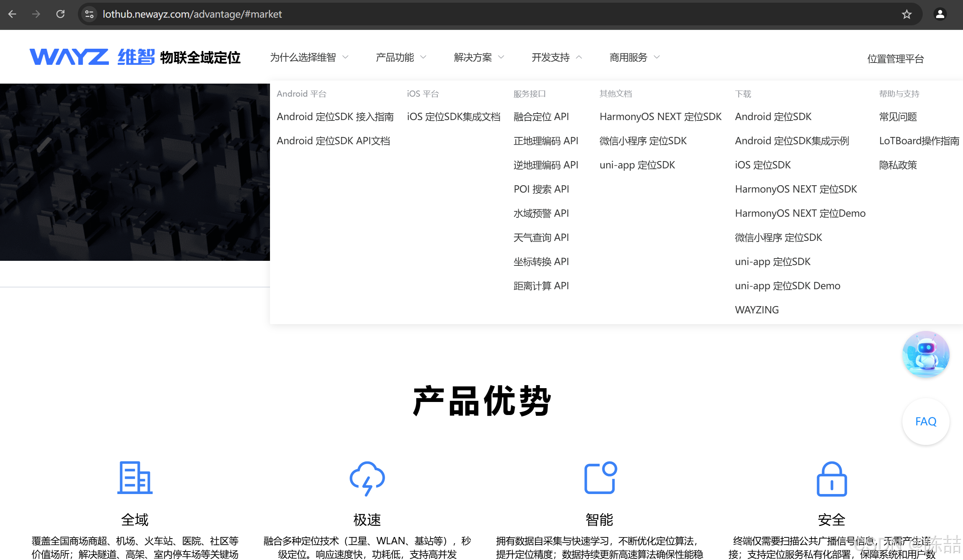
Task: Open the browser profile avatar icon
Action: tap(940, 15)
